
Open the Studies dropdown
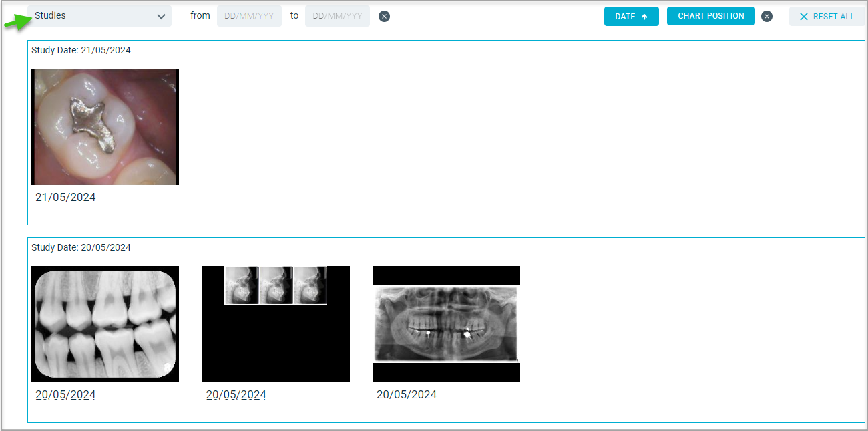click(x=99, y=16)
